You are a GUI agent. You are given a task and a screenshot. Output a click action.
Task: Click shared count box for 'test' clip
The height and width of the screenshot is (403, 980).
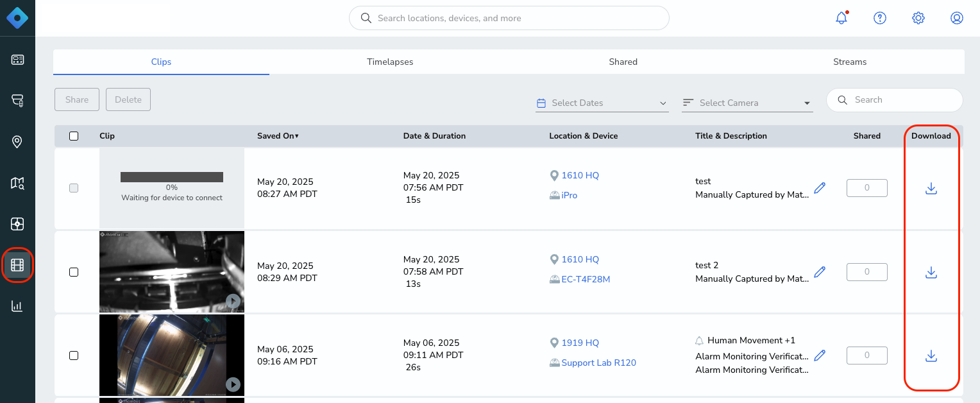867,188
